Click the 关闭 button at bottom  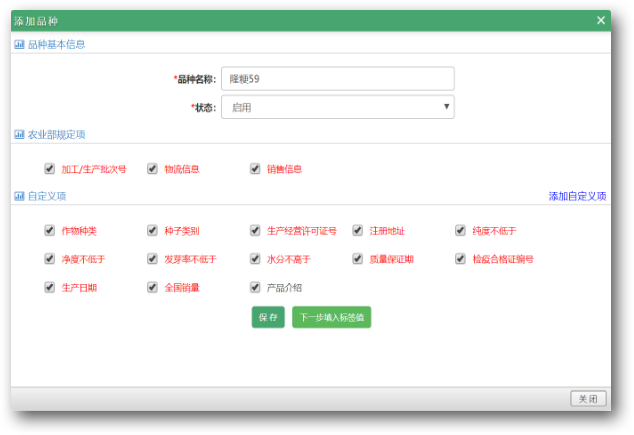[588, 399]
